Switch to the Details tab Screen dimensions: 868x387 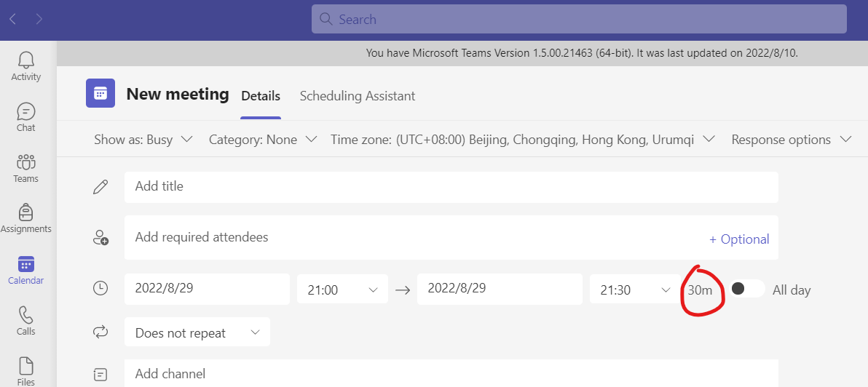(261, 96)
